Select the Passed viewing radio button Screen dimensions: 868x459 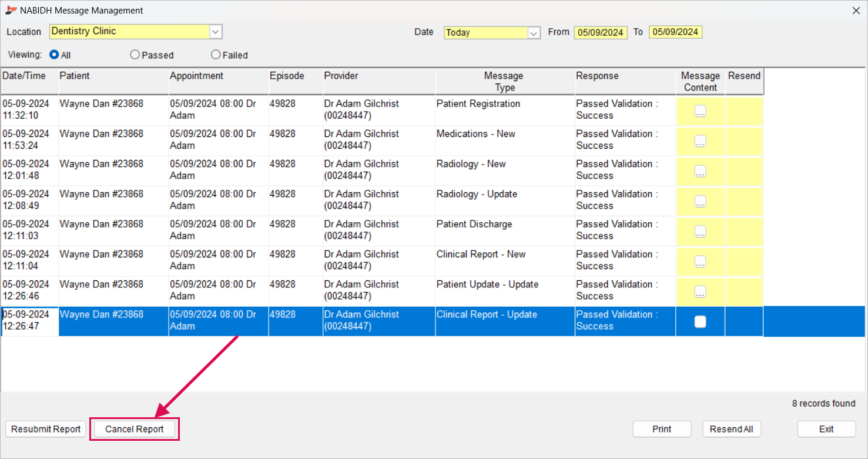point(135,55)
